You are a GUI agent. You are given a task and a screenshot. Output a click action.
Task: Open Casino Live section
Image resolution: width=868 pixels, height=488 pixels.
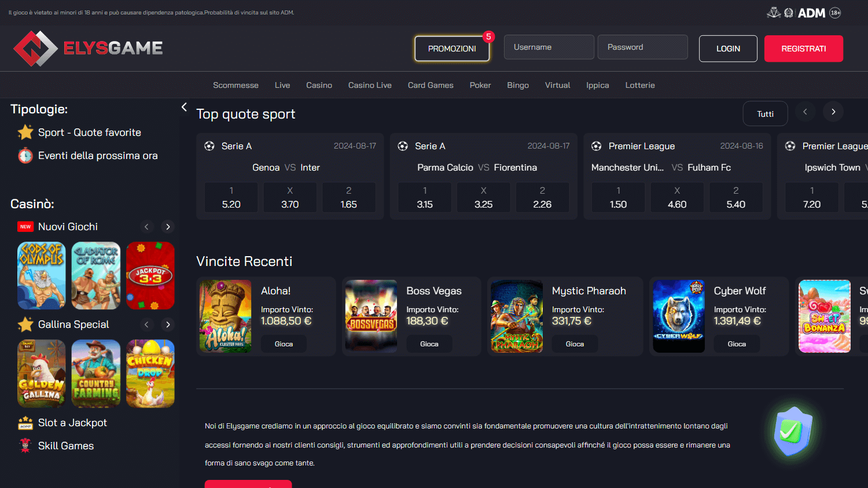370,85
